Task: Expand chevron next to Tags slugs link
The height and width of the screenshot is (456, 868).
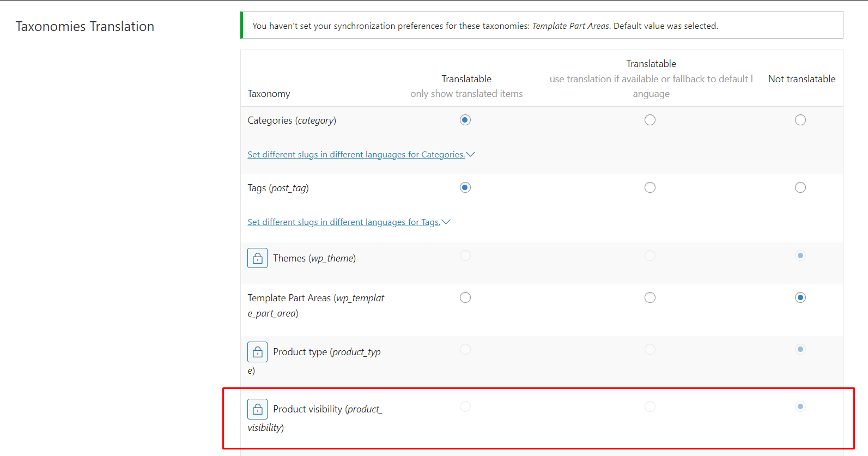Action: pyautogui.click(x=446, y=222)
